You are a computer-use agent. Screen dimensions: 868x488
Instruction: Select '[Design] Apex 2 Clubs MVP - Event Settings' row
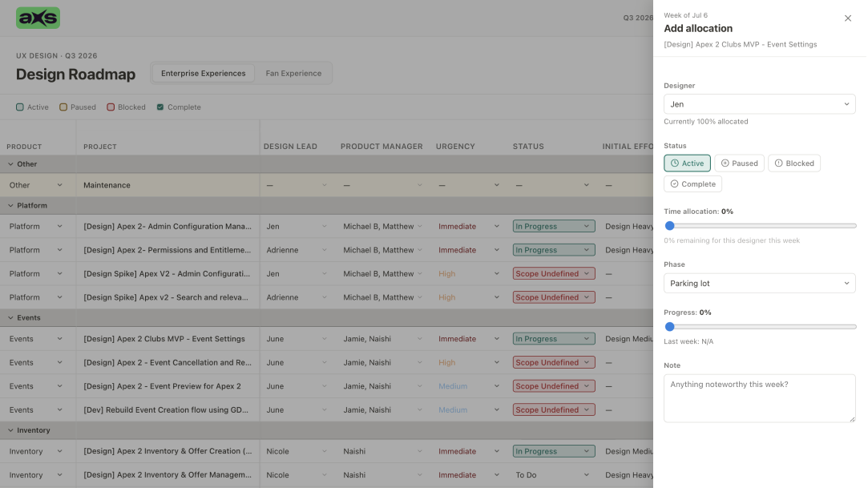[164, 339]
